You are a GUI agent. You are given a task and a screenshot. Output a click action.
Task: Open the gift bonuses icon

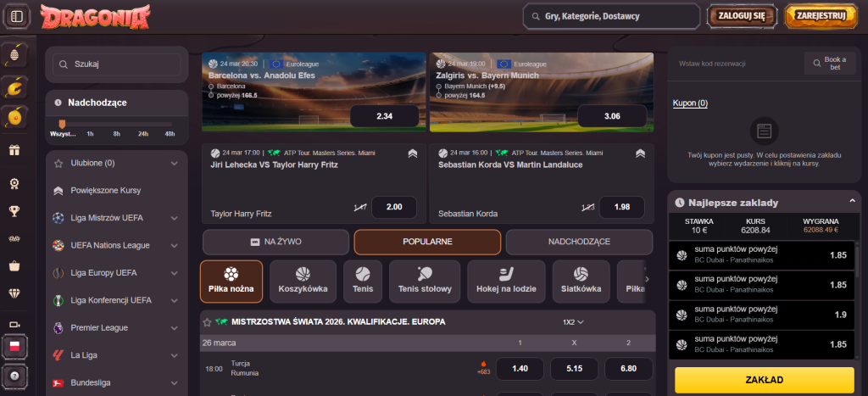click(x=15, y=149)
